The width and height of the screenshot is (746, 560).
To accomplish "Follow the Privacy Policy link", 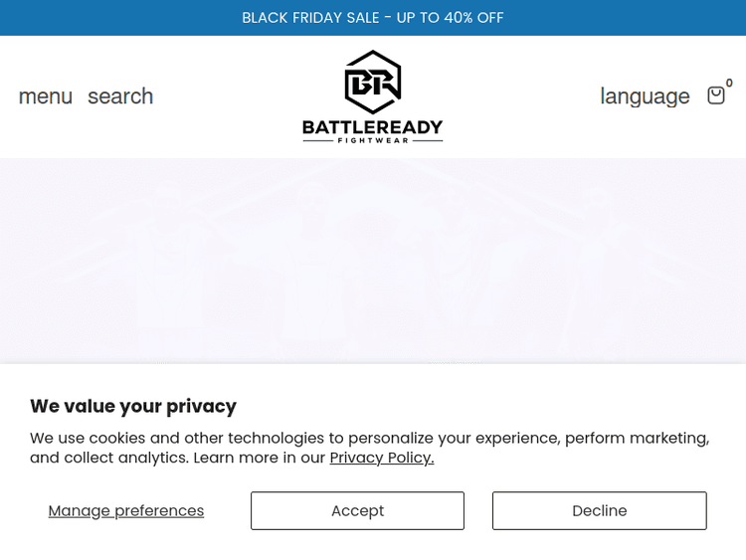I will (x=382, y=458).
